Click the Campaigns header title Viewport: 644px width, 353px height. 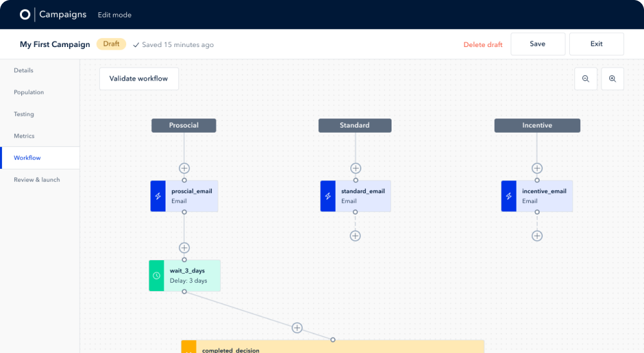[x=63, y=14]
